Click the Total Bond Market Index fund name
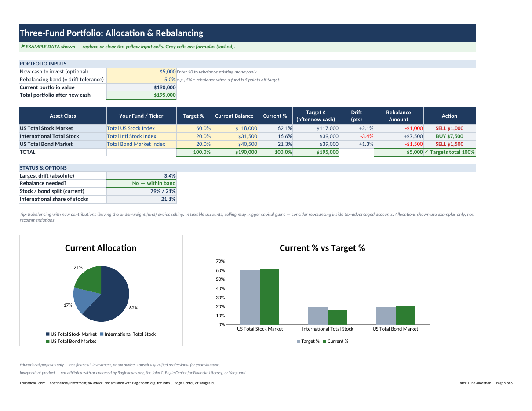Viewport: 532px width, 411px height. tap(142, 144)
